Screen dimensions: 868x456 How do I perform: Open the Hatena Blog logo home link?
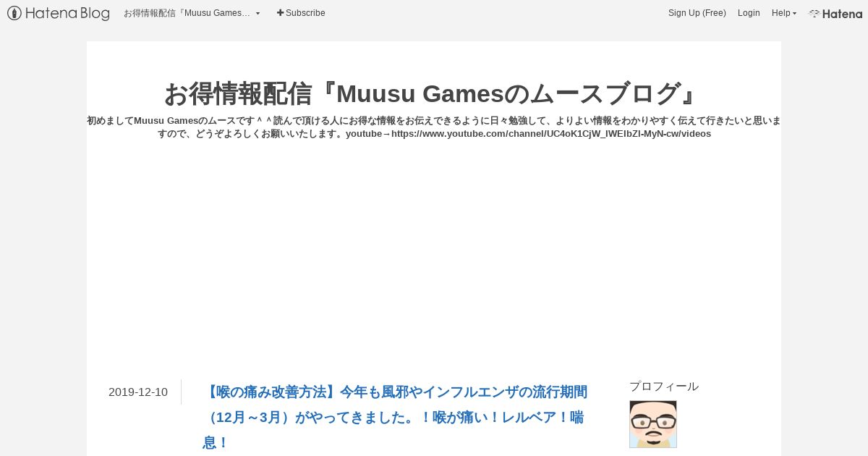59,13
